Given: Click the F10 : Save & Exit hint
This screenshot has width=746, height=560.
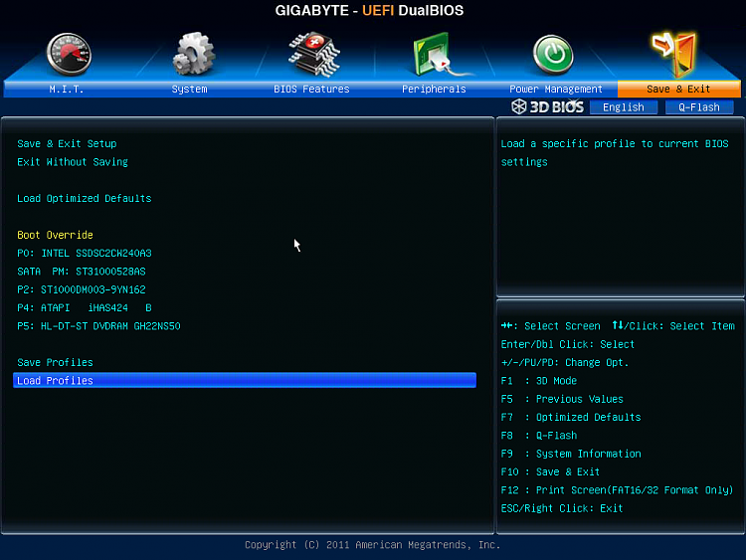Looking at the screenshot, I should (x=550, y=472).
